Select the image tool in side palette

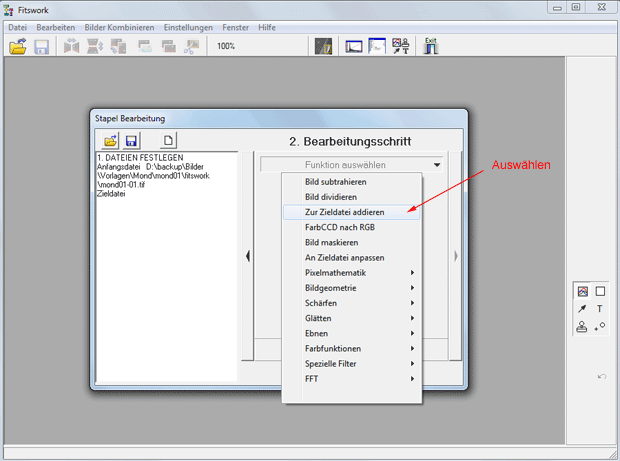(x=582, y=291)
